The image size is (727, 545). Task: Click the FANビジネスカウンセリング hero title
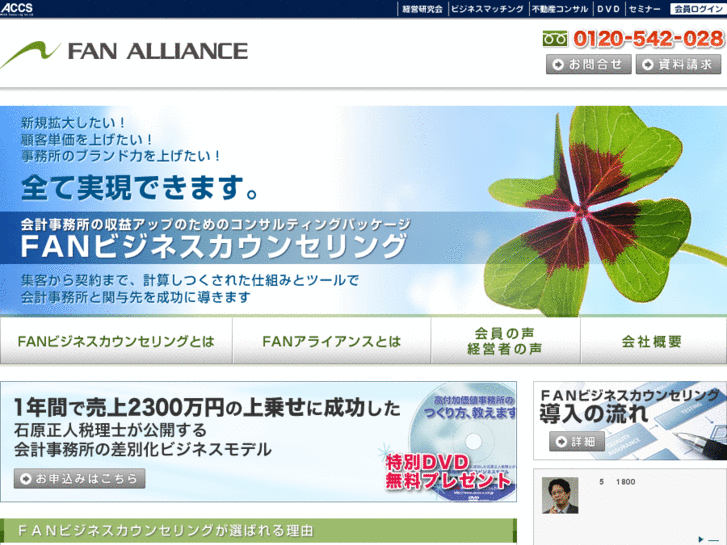(x=214, y=246)
